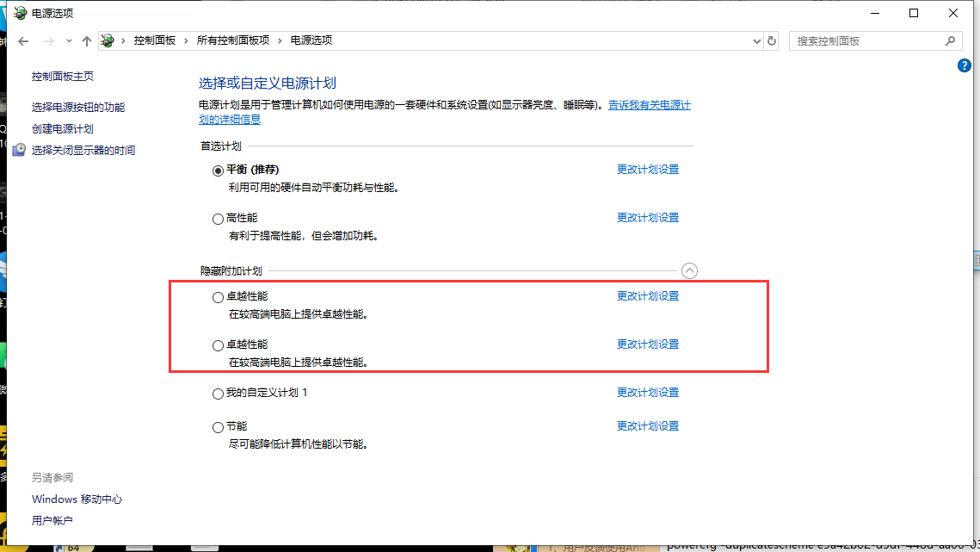The image size is (980, 552).
Task: Open the help question mark icon
Action: [x=965, y=65]
